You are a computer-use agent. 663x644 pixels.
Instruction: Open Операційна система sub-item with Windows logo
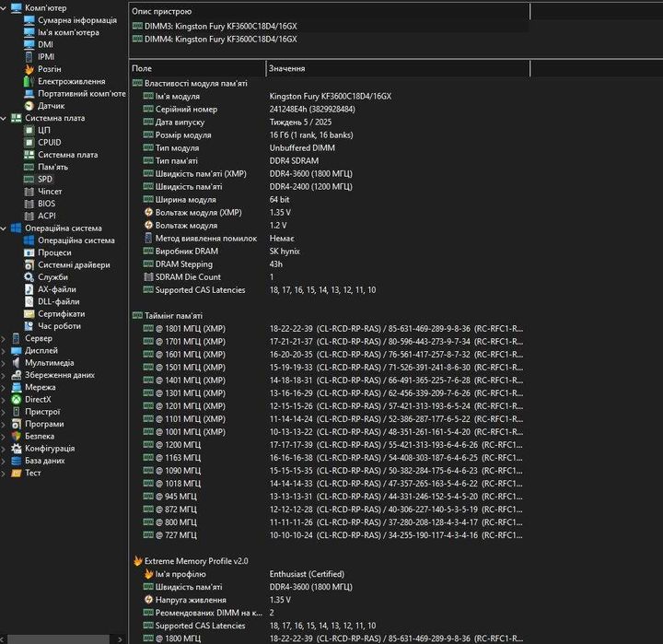point(76,240)
